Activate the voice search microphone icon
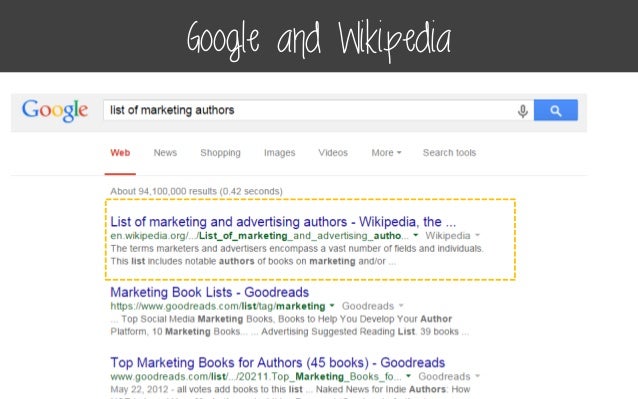The height and width of the screenshot is (399, 638). click(x=523, y=111)
